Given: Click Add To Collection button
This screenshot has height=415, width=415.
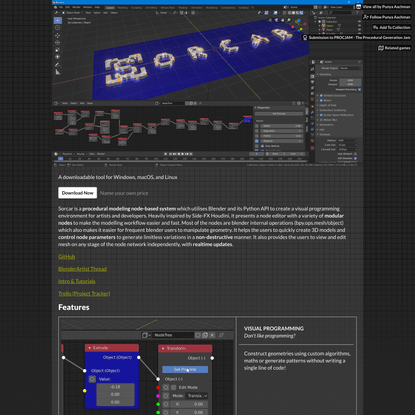Looking at the screenshot, I should coord(392,27).
